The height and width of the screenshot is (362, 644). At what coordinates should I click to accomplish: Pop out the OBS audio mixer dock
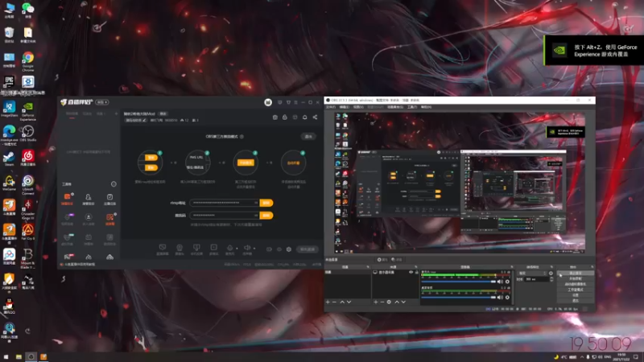coord(511,267)
